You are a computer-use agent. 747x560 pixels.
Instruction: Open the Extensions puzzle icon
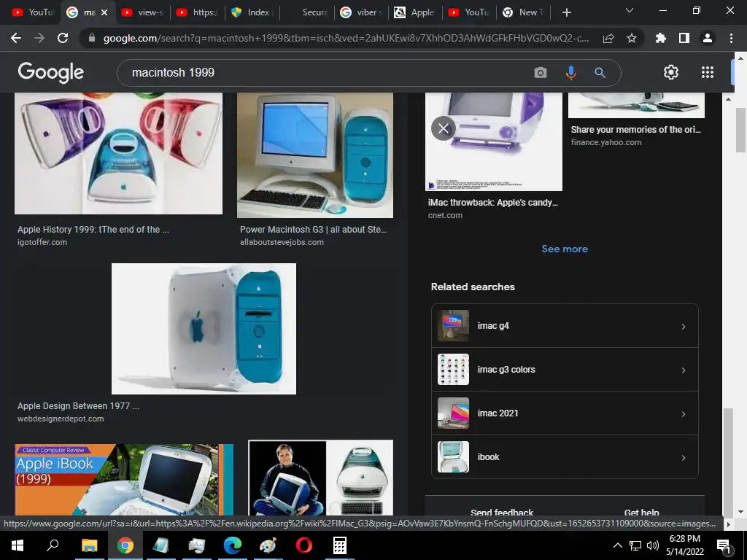(x=661, y=38)
